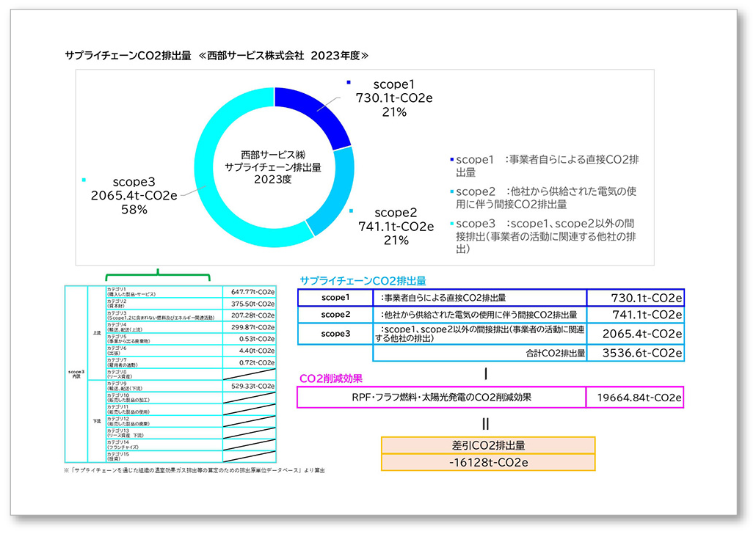Click the magenta heading CO2削減効果
This screenshot has height=534, width=756.
point(331,378)
